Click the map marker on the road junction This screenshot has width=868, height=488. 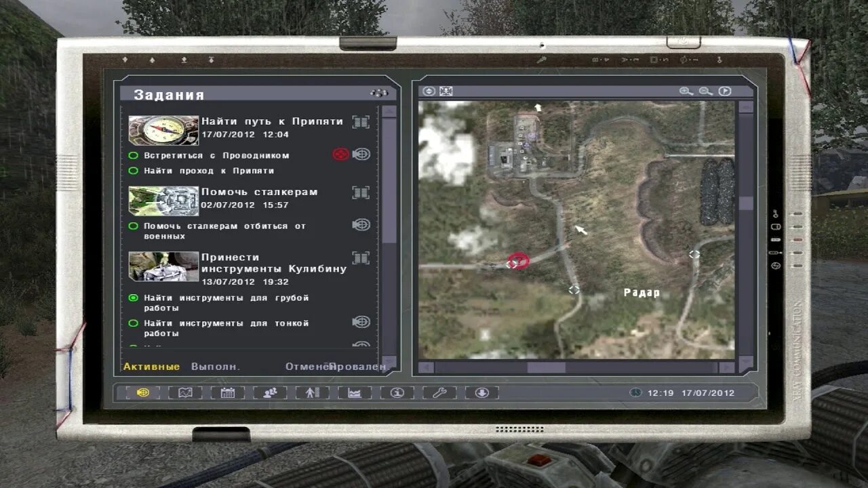point(574,289)
